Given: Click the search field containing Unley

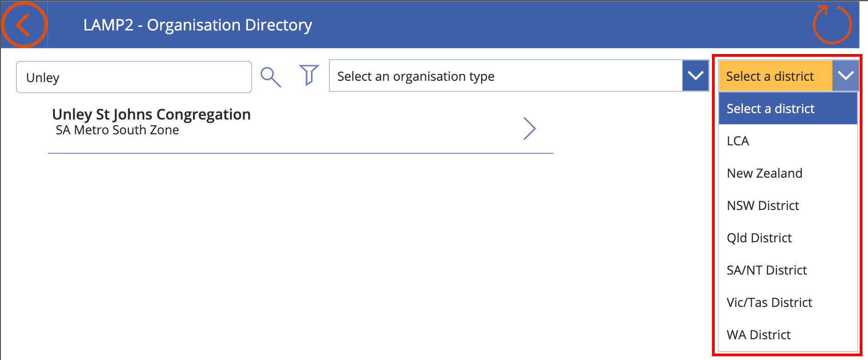Looking at the screenshot, I should pyautogui.click(x=134, y=77).
